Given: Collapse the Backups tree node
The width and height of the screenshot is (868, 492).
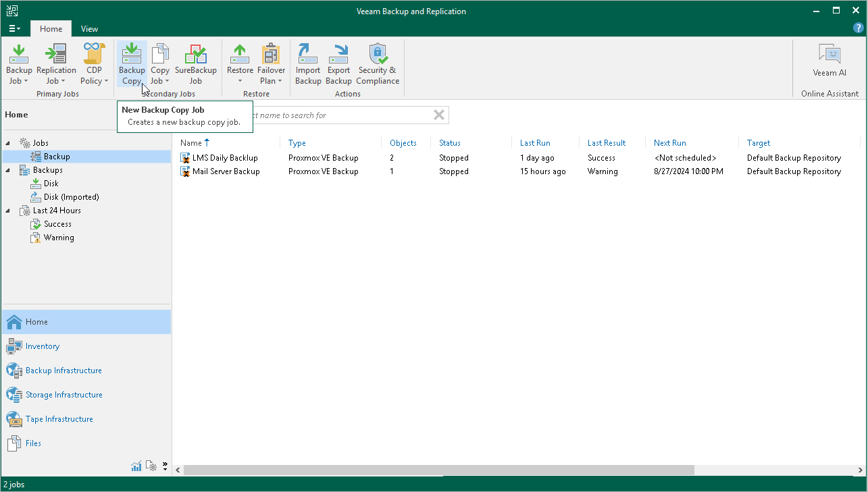Looking at the screenshot, I should [x=9, y=170].
